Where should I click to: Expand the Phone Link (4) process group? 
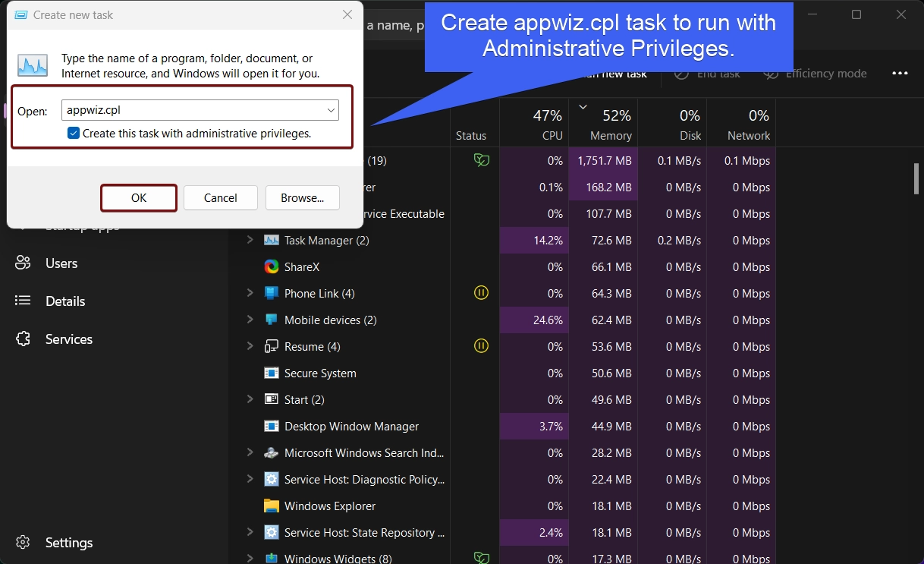(250, 293)
